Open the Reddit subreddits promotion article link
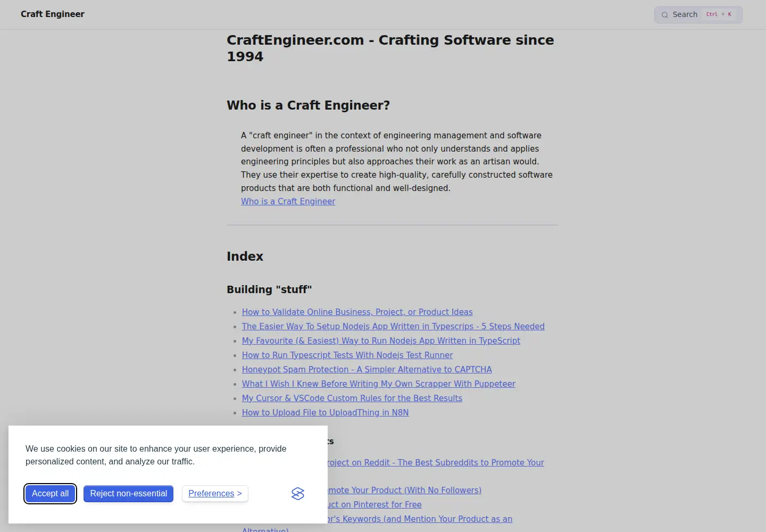The image size is (766, 532). tap(436, 463)
